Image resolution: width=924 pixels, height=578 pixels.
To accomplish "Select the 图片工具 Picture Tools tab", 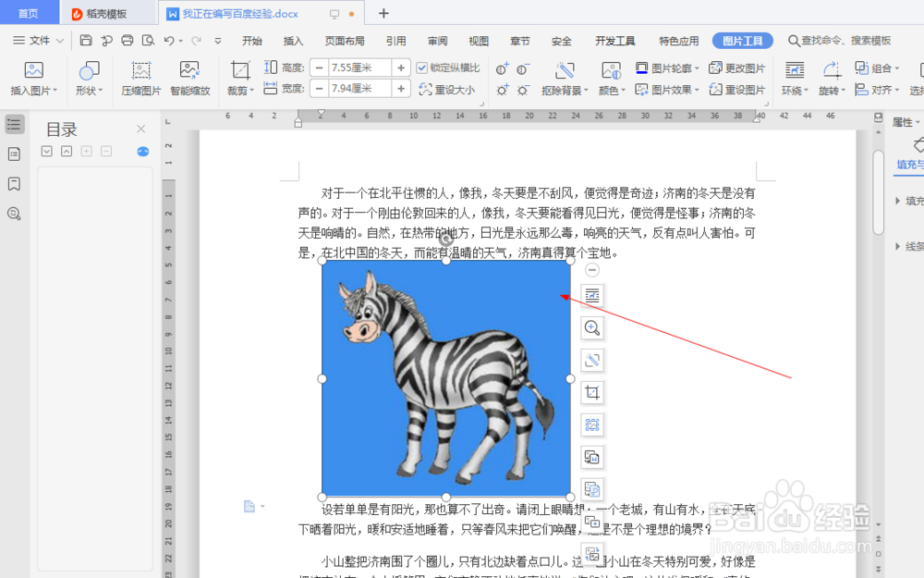I will pos(743,41).
